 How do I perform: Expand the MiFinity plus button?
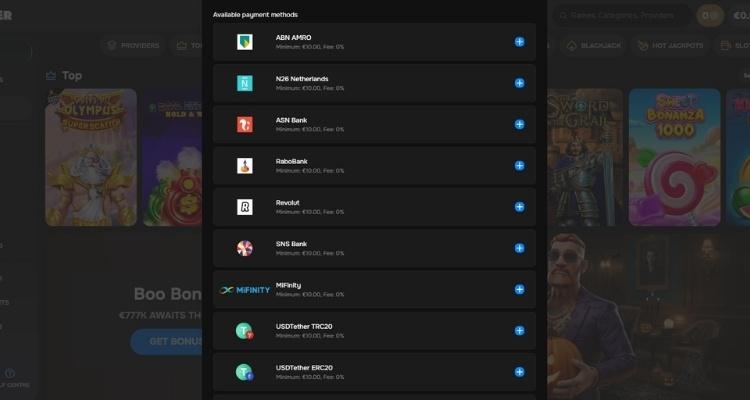point(519,289)
